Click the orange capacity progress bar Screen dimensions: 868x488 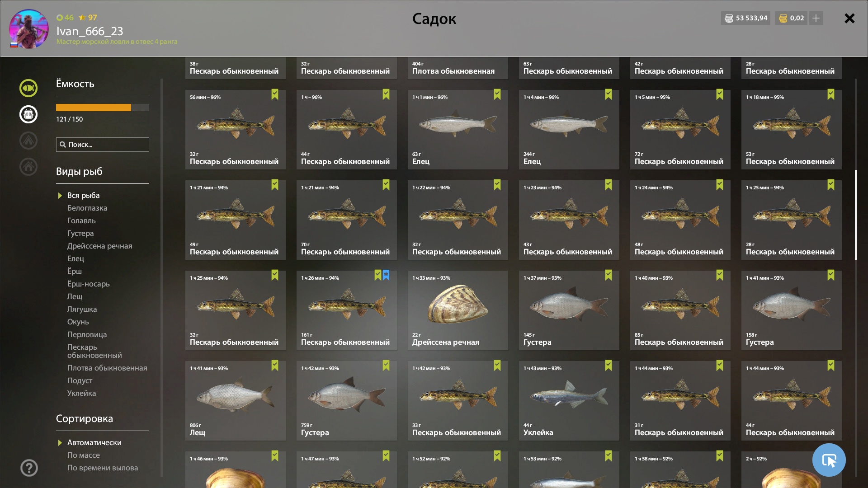pos(103,108)
